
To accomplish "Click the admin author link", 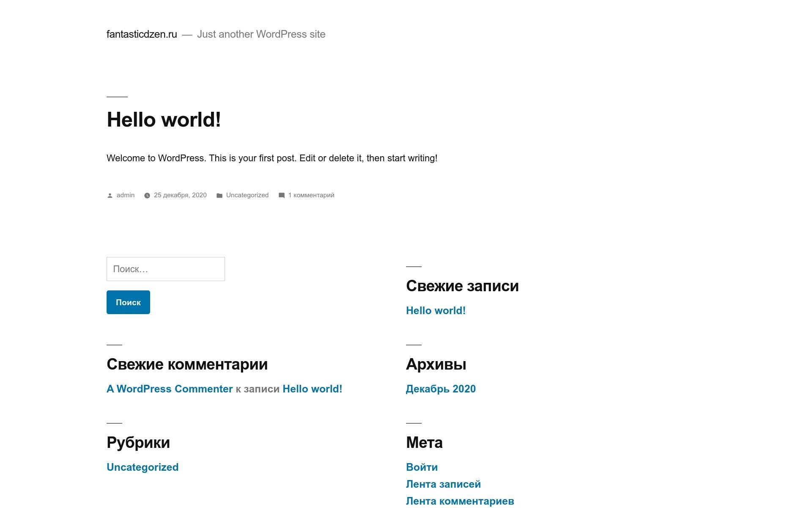I will 126,195.
